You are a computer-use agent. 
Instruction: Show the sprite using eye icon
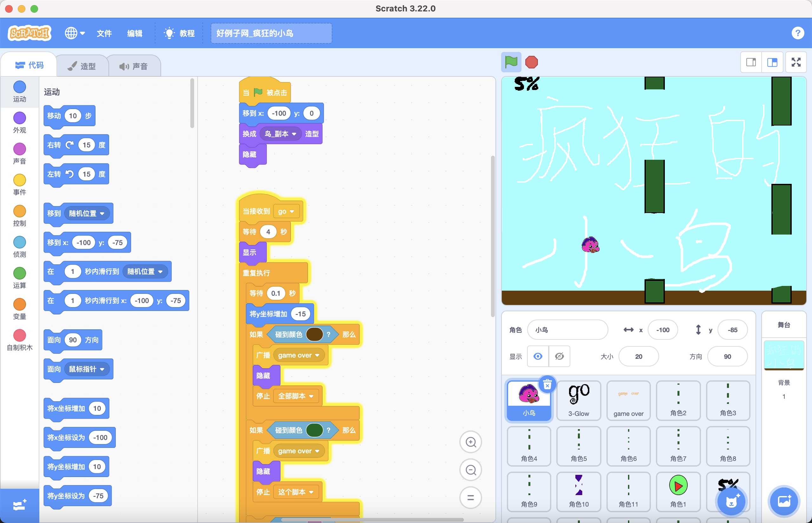pyautogui.click(x=538, y=356)
